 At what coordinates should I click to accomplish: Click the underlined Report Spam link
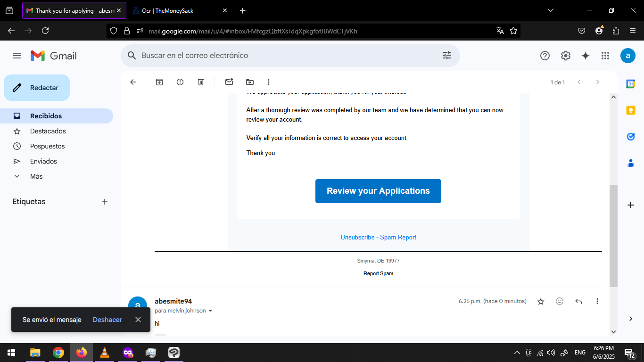click(x=378, y=273)
